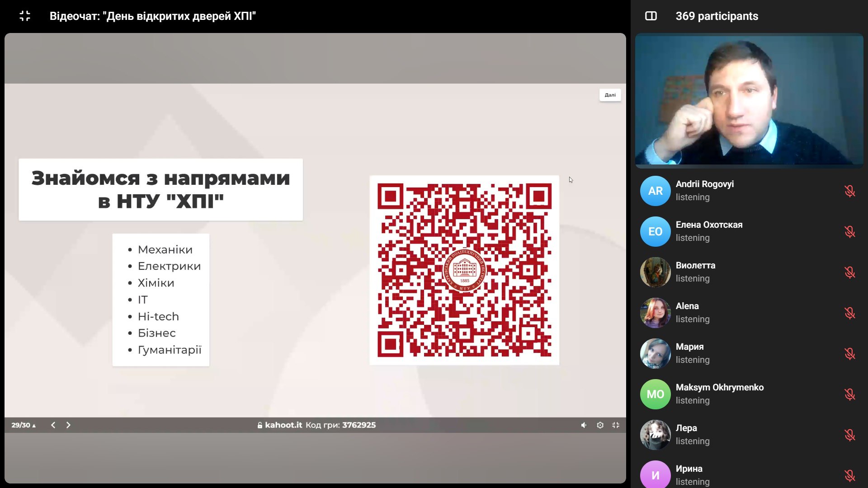Select participant Елена Охотская
The width and height of the screenshot is (868, 488).
(x=749, y=231)
